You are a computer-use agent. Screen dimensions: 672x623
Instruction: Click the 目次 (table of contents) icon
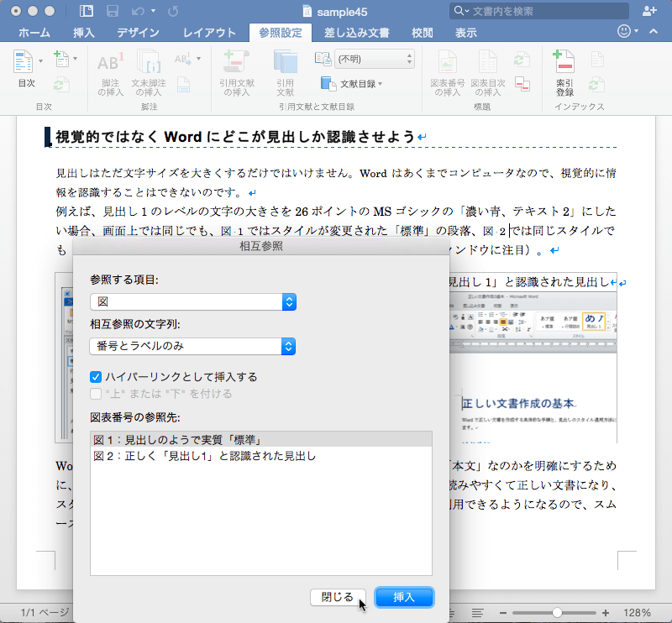click(x=24, y=61)
